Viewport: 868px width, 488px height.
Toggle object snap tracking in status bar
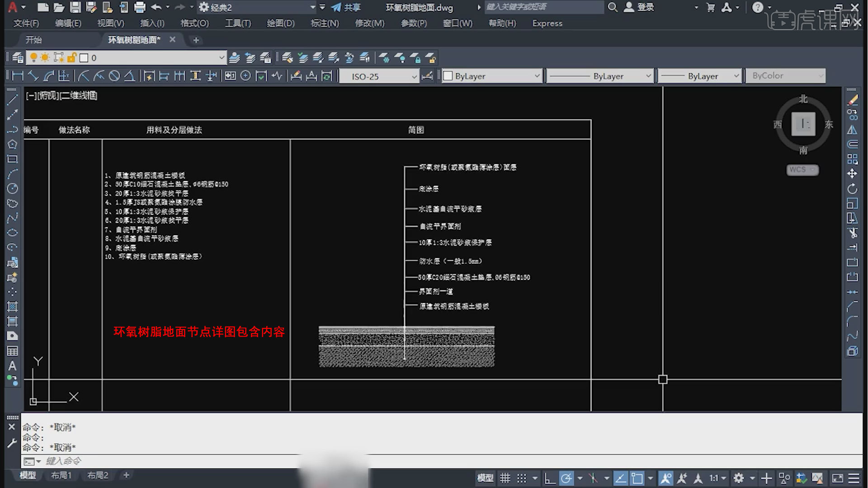pos(620,478)
